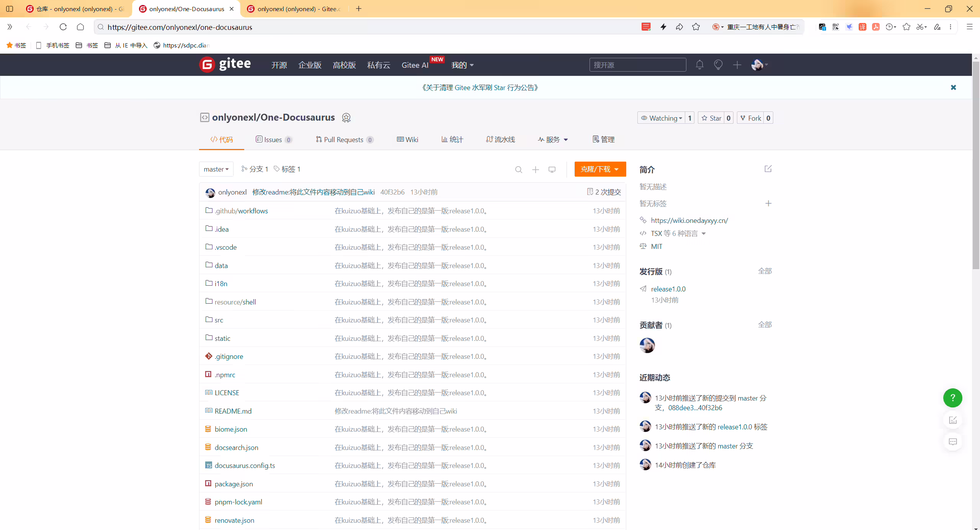Click the lightbulb tips icon in header

click(718, 65)
